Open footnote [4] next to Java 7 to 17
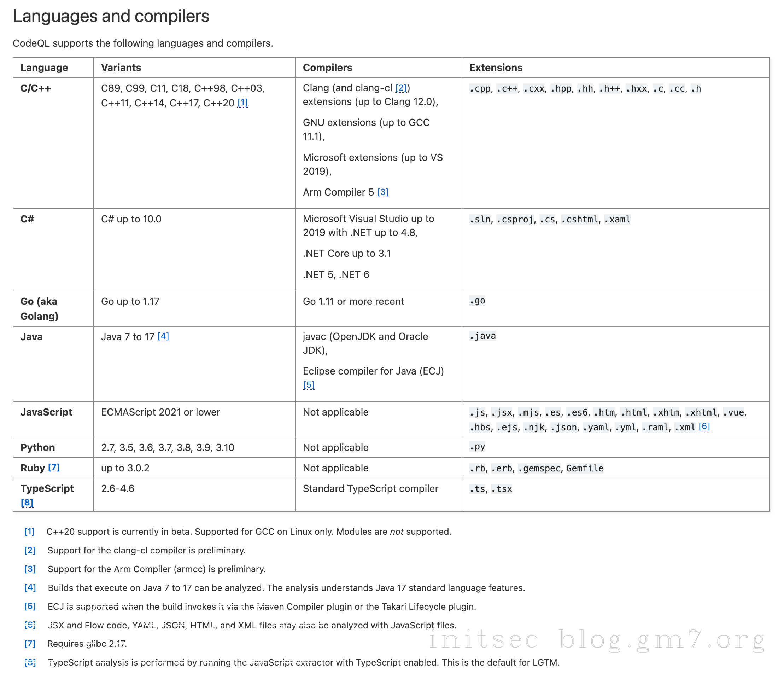Screen dimensions: 784x679 click(x=163, y=336)
